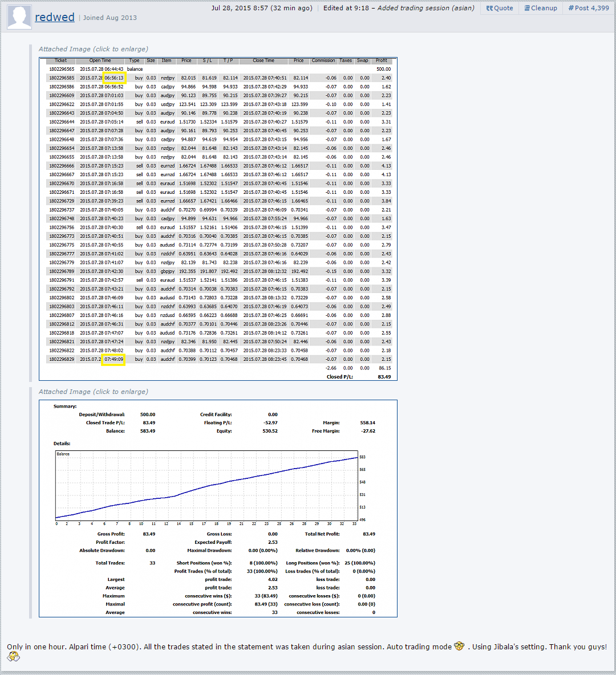Click the 'Commission' column header
616x675 pixels.
[323, 60]
